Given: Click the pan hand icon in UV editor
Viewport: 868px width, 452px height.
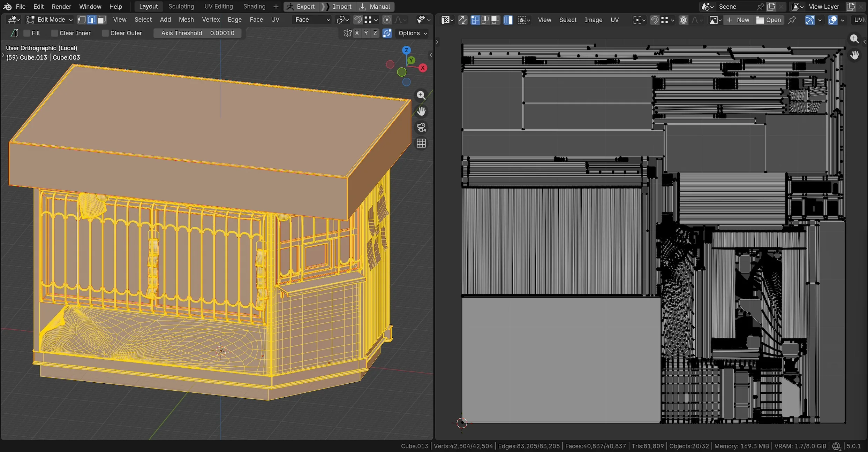Looking at the screenshot, I should pyautogui.click(x=854, y=55).
